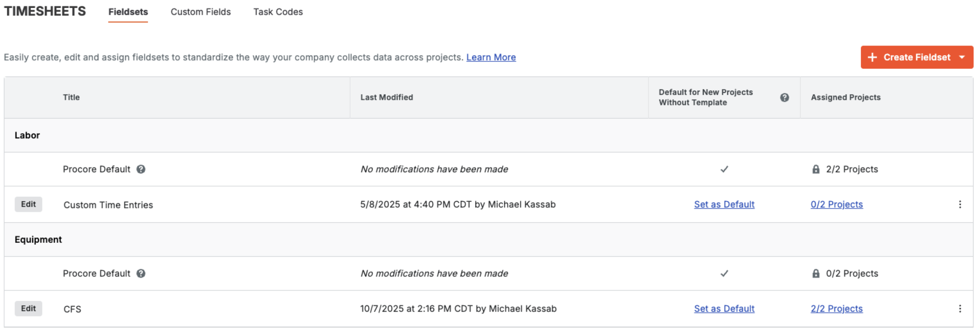Open the Task Codes tab
Viewport: 980px width, 328px height.
coord(278,12)
